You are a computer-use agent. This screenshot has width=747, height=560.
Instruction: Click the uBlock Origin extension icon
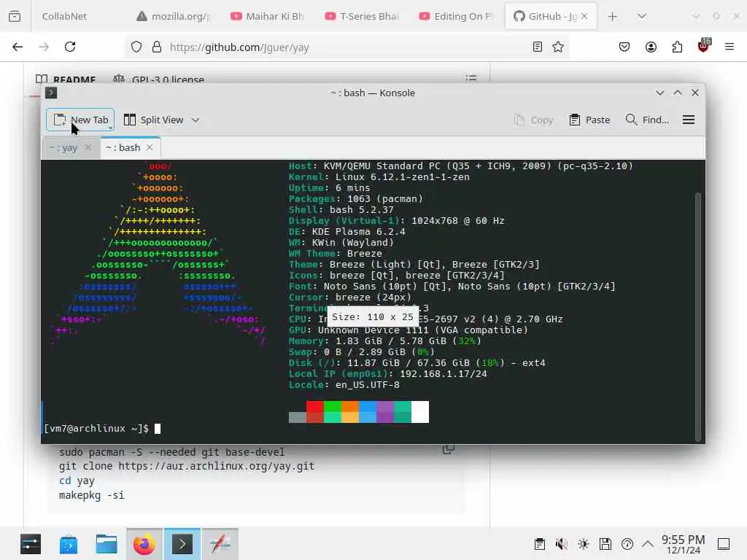click(704, 46)
